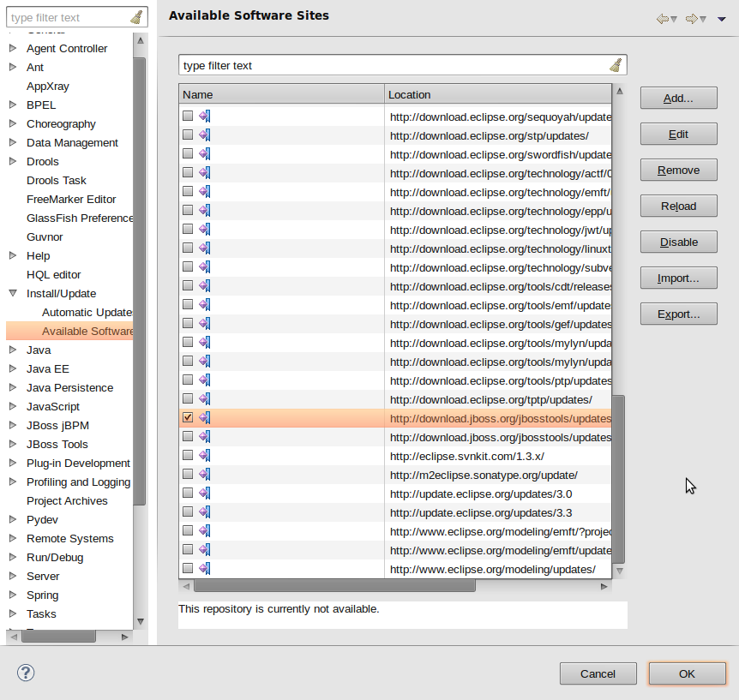The height and width of the screenshot is (700, 739).
Task: Click the Export... button
Action: (679, 314)
